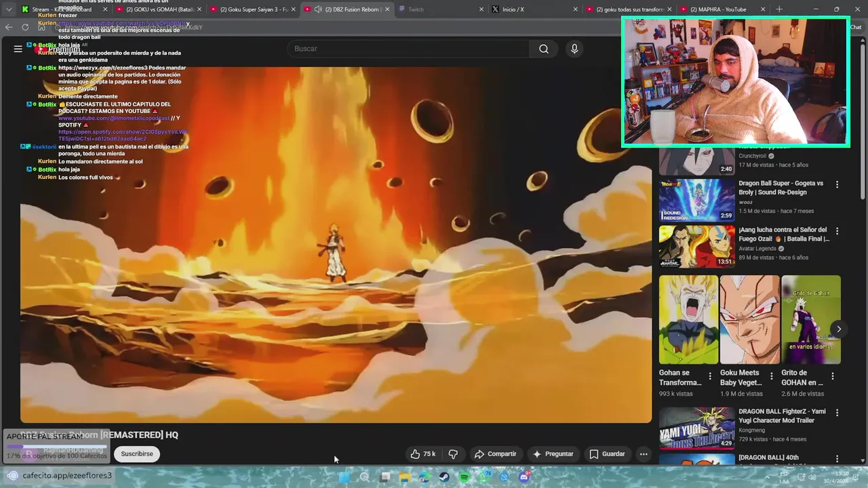Show hidden system tray icons
This screenshot has height=488, width=868.
768,477
